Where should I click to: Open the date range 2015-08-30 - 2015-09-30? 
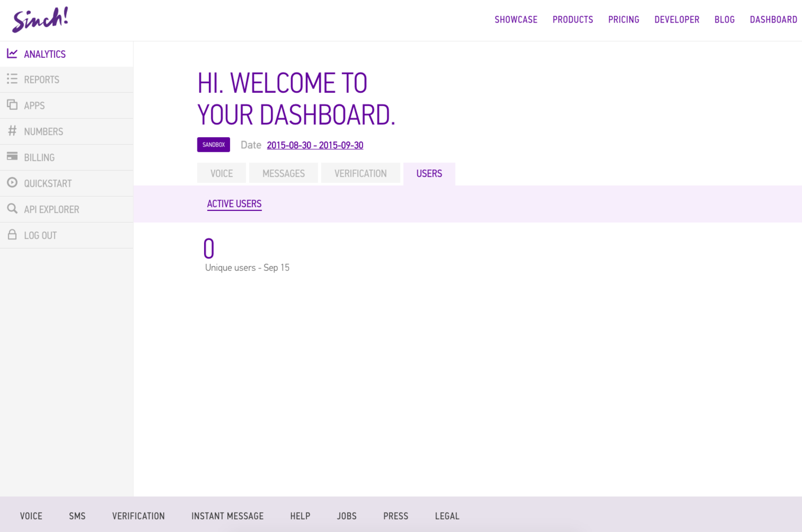click(x=315, y=145)
